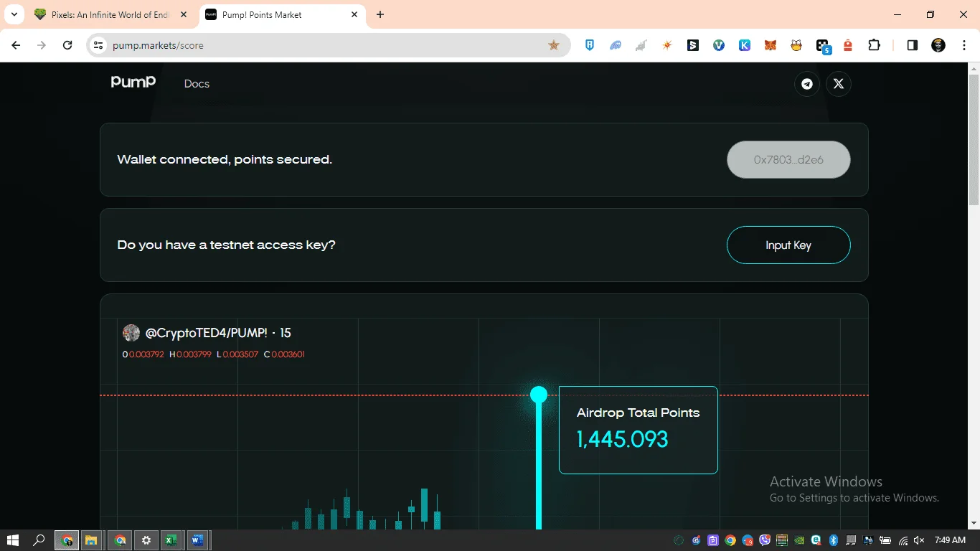Open Windows taskbar search

39,540
